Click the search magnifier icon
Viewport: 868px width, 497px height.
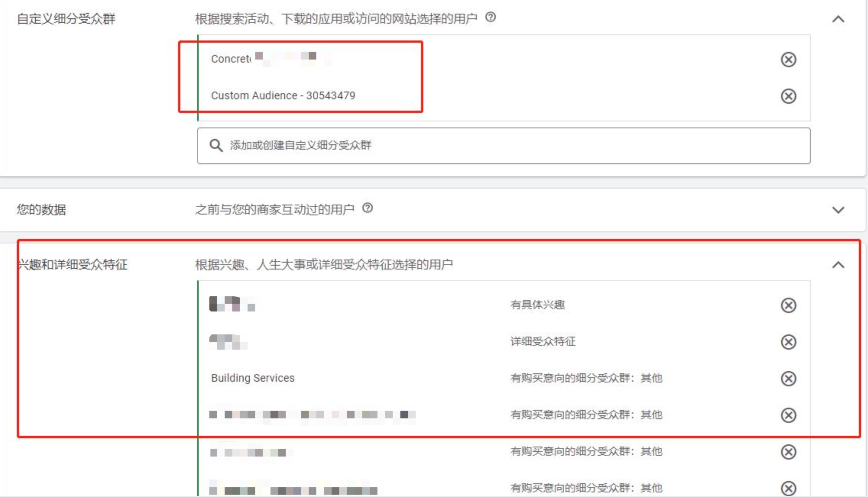(x=216, y=145)
